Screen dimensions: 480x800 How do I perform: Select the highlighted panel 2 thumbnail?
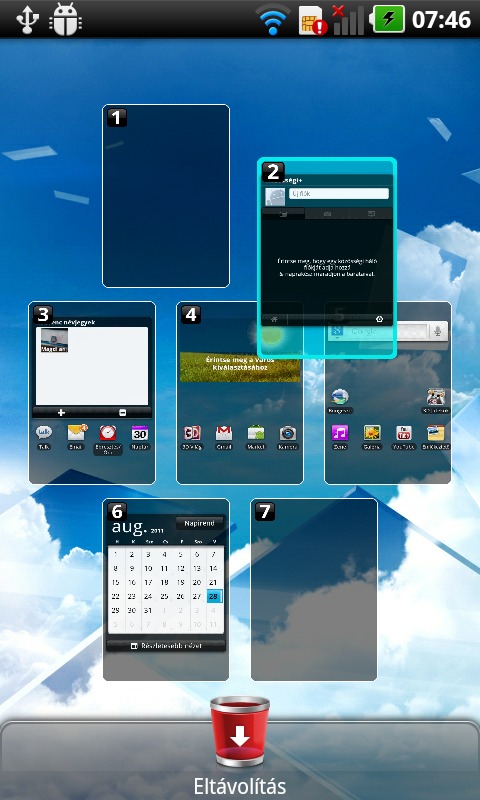tap(327, 257)
